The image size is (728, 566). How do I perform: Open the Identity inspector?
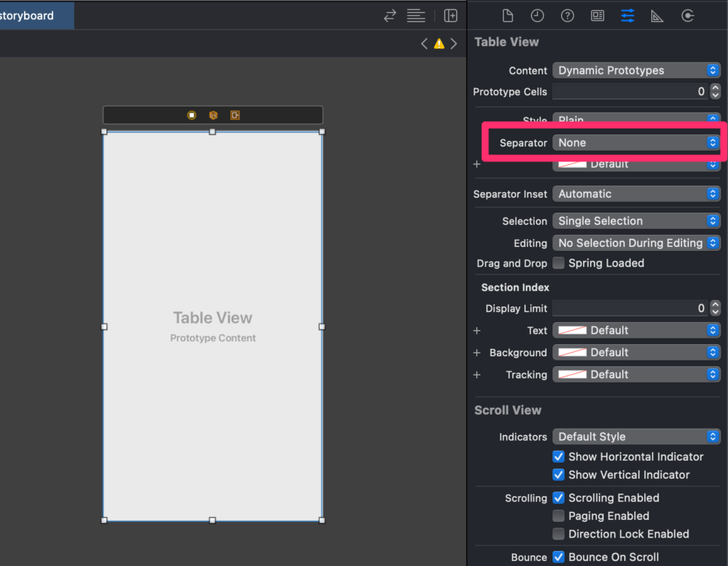pyautogui.click(x=597, y=15)
